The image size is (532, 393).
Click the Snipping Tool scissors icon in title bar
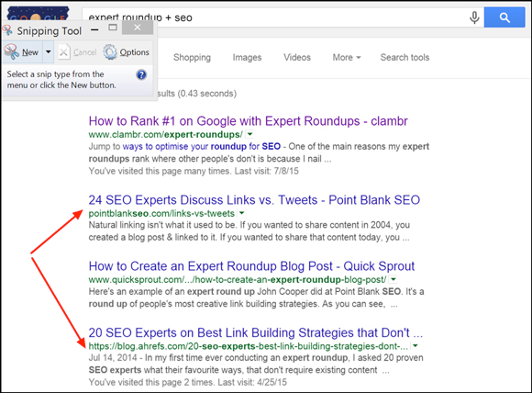click(8, 30)
